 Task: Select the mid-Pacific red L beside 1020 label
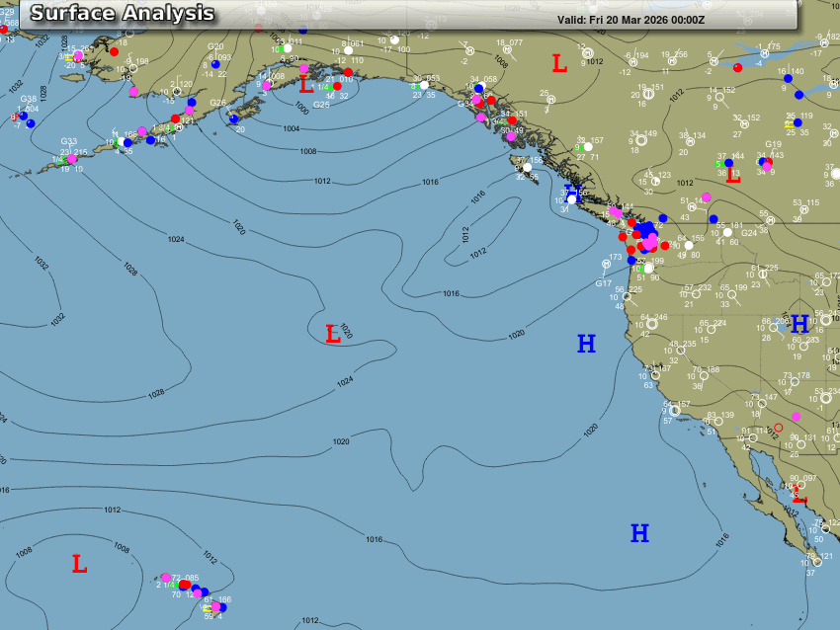click(x=333, y=335)
